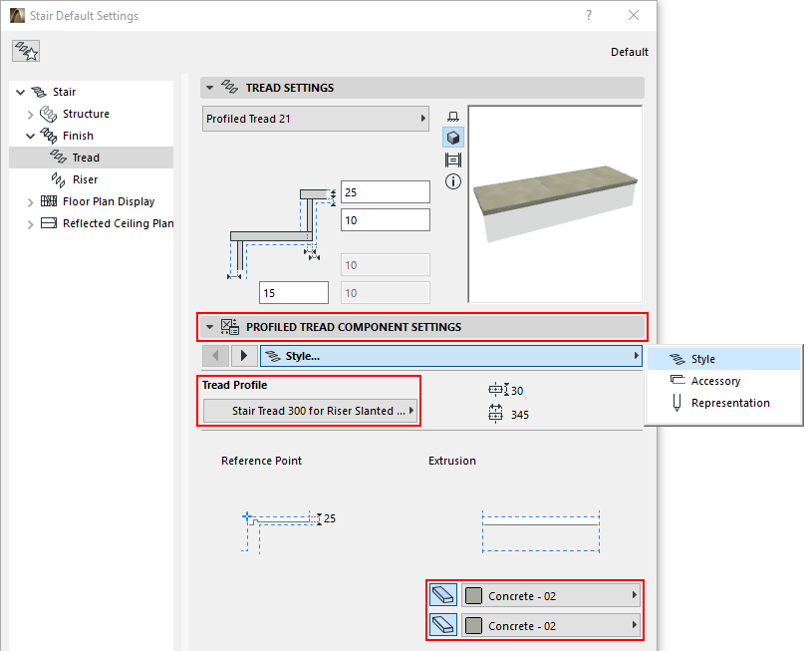The width and height of the screenshot is (812, 651).
Task: Open the first Concrete - 02 surface picker
Action: (x=550, y=596)
